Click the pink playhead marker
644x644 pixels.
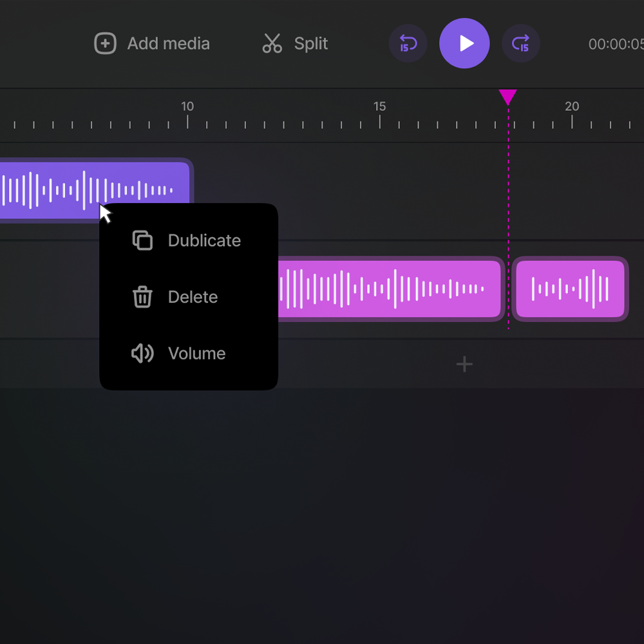[x=509, y=98]
